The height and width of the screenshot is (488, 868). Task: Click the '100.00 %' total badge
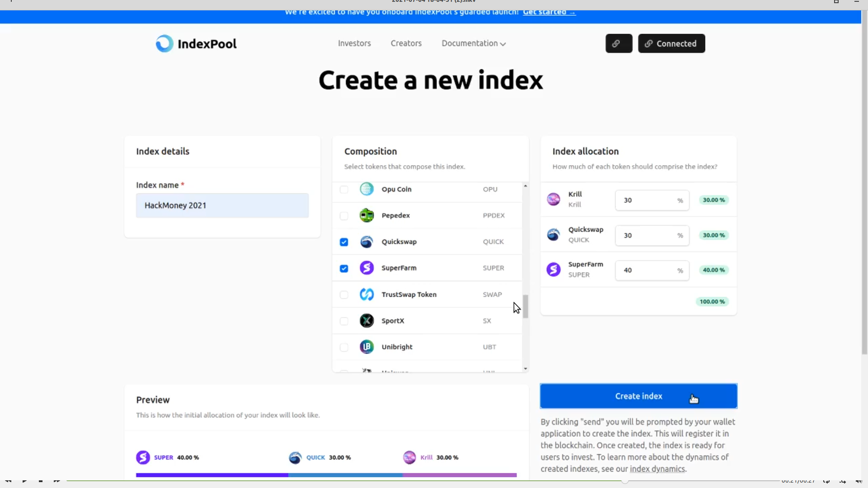pyautogui.click(x=712, y=301)
